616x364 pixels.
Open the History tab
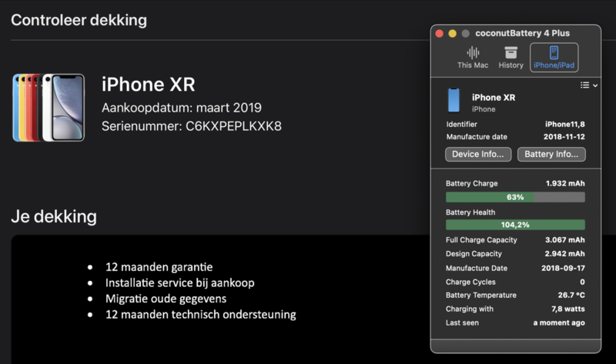click(x=511, y=58)
